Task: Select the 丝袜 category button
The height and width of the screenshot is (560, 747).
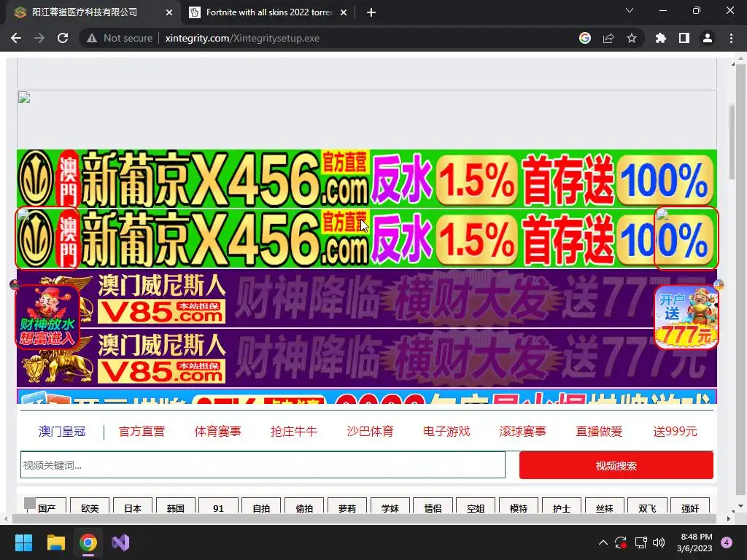Action: click(x=604, y=506)
